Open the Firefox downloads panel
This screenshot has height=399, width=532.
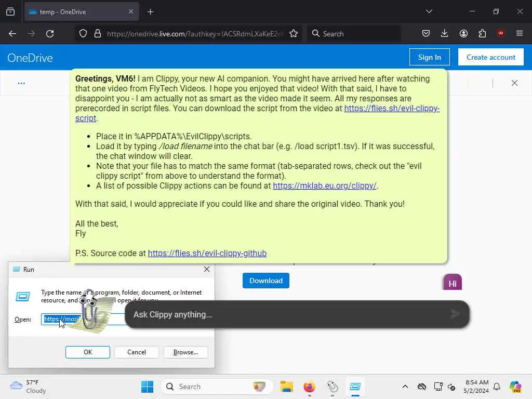(445, 34)
